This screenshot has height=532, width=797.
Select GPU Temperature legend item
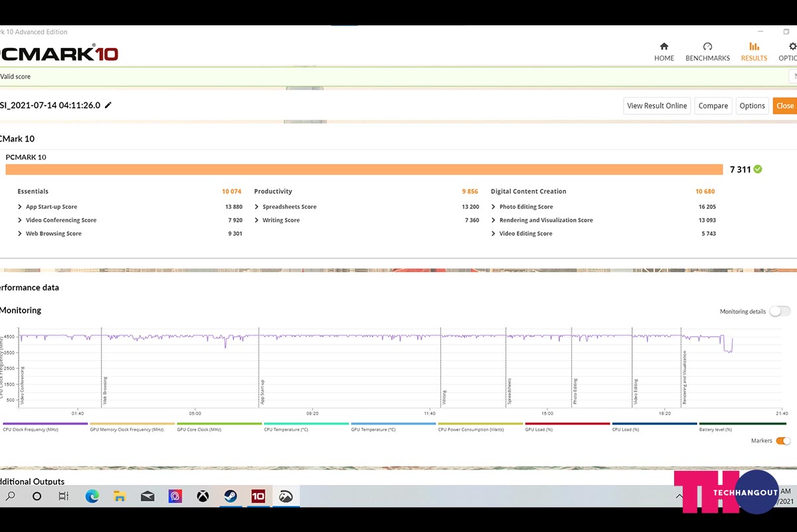point(393,426)
